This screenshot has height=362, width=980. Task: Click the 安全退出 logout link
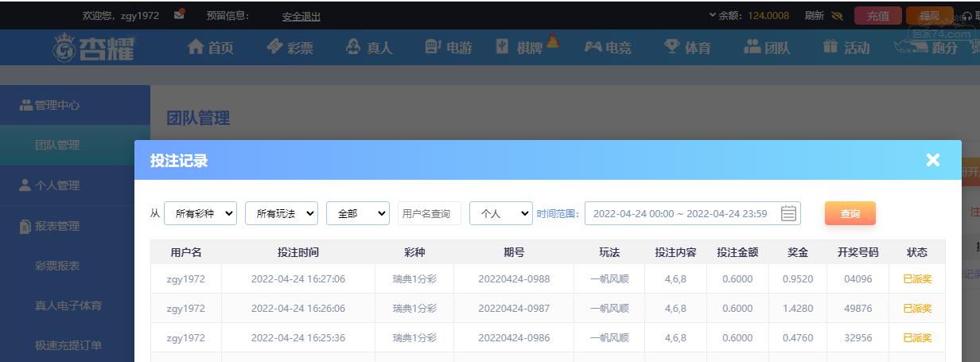(x=301, y=16)
